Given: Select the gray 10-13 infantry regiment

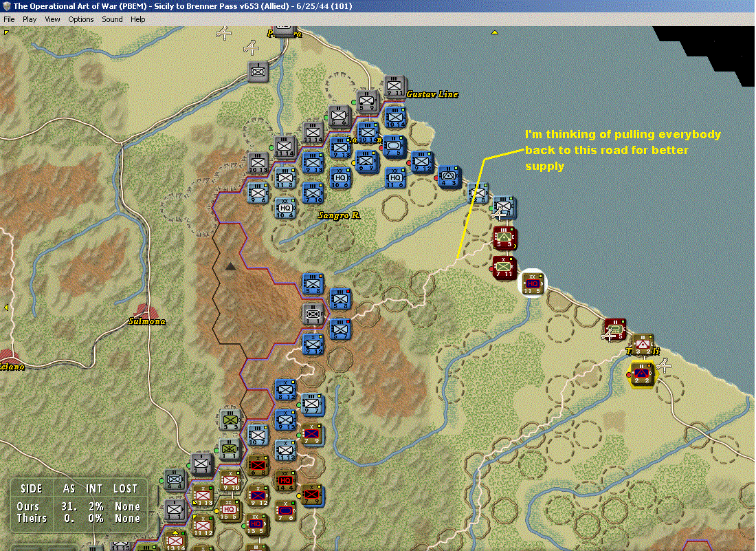Looking at the screenshot, I should coord(258,163).
